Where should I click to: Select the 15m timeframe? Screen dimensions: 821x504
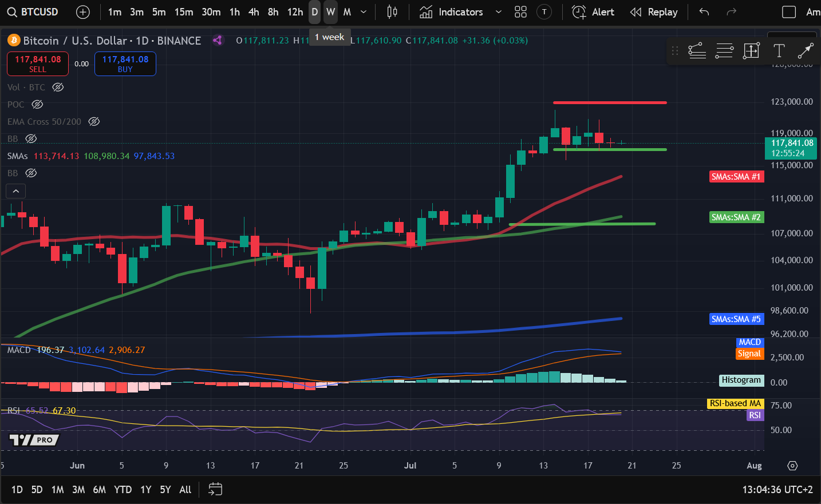pos(184,12)
